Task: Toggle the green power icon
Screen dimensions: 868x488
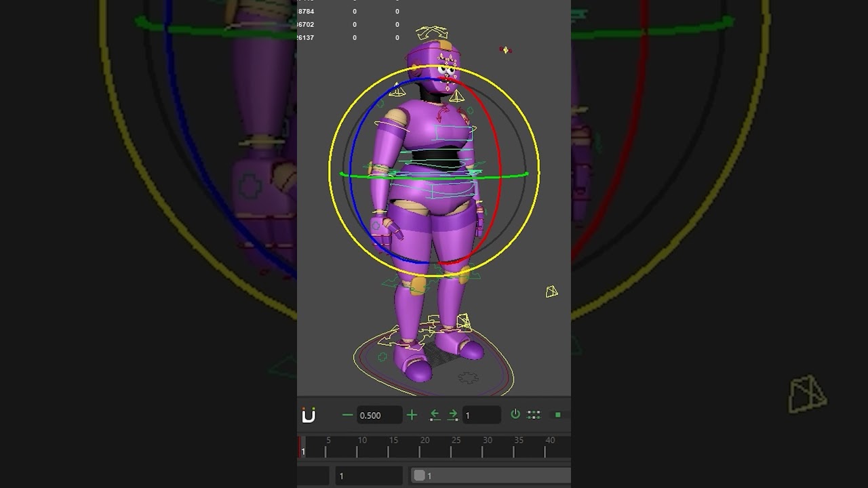Action: (x=515, y=414)
